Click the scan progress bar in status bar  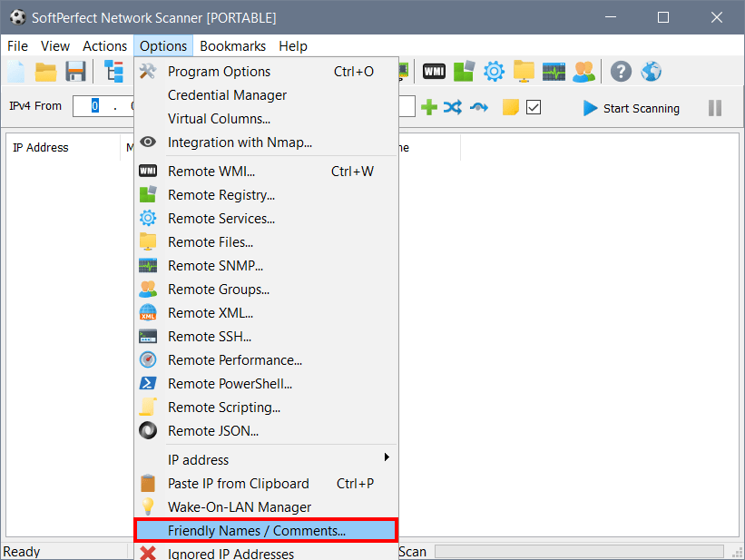[x=579, y=552]
